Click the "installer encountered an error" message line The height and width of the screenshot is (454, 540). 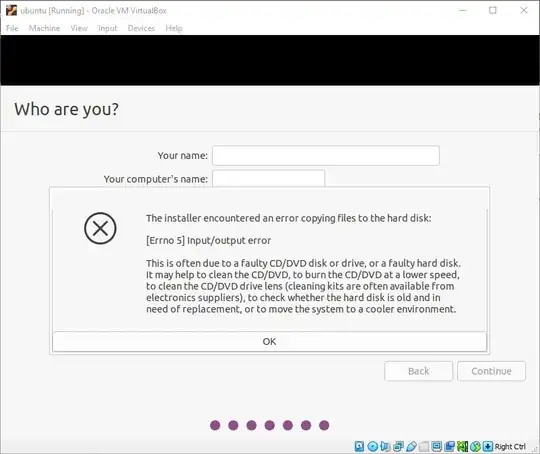pyautogui.click(x=289, y=218)
